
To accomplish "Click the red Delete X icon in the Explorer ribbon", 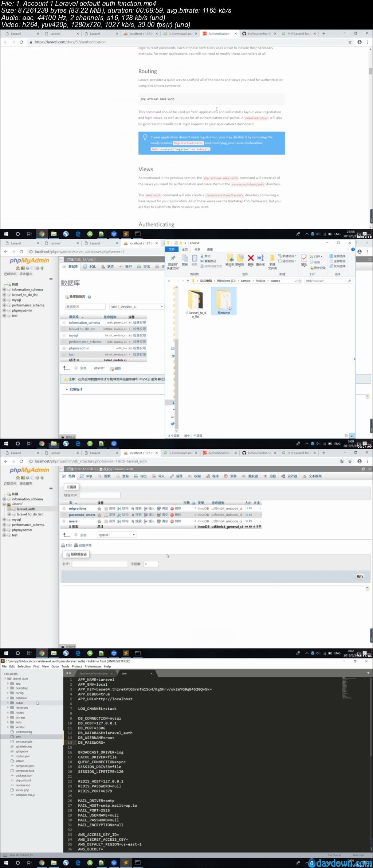I will [251, 258].
